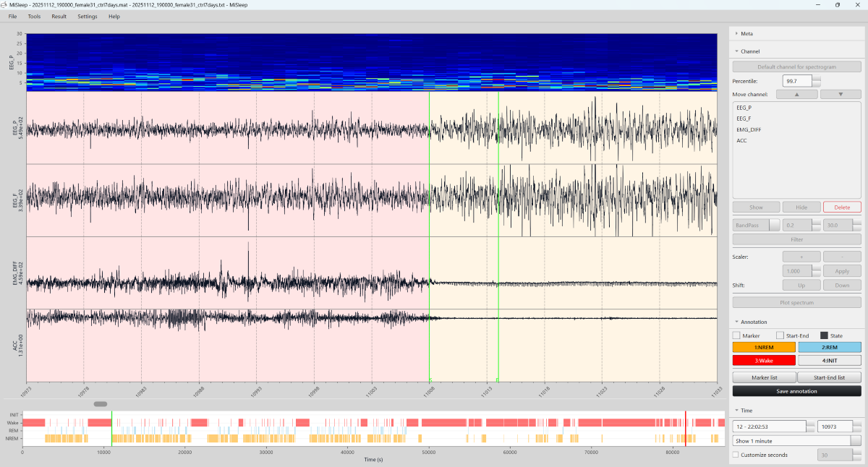The height and width of the screenshot is (467, 868).
Task: Click the Plot spectrum button
Action: tap(796, 302)
